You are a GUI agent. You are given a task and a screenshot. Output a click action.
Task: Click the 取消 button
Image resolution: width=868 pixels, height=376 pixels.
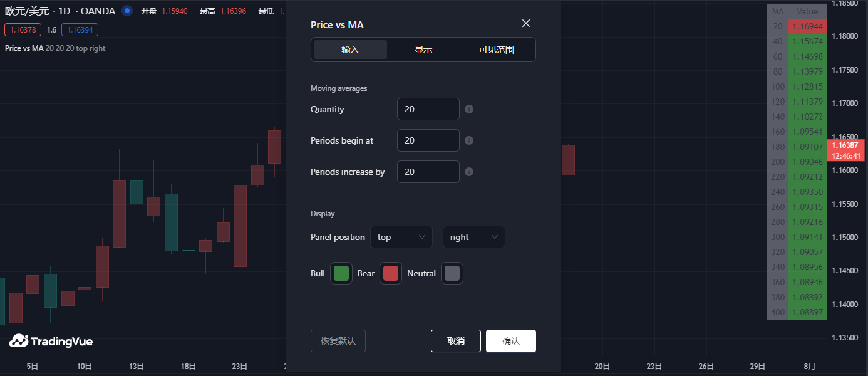click(456, 341)
